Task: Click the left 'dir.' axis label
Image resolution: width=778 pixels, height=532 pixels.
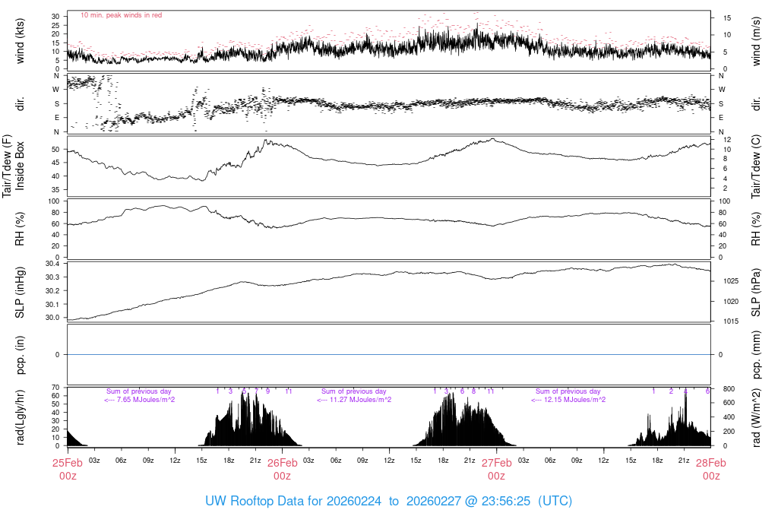Action: pyautogui.click(x=20, y=103)
